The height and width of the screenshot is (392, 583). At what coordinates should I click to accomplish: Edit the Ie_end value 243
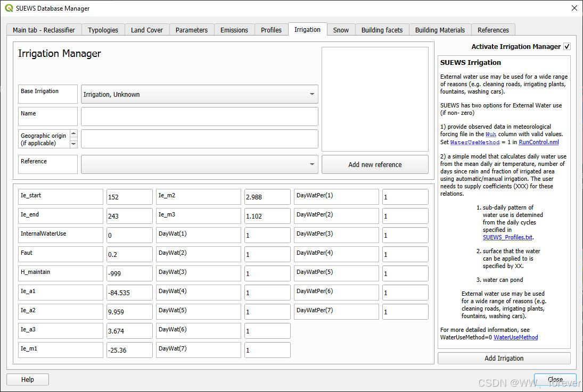(129, 216)
